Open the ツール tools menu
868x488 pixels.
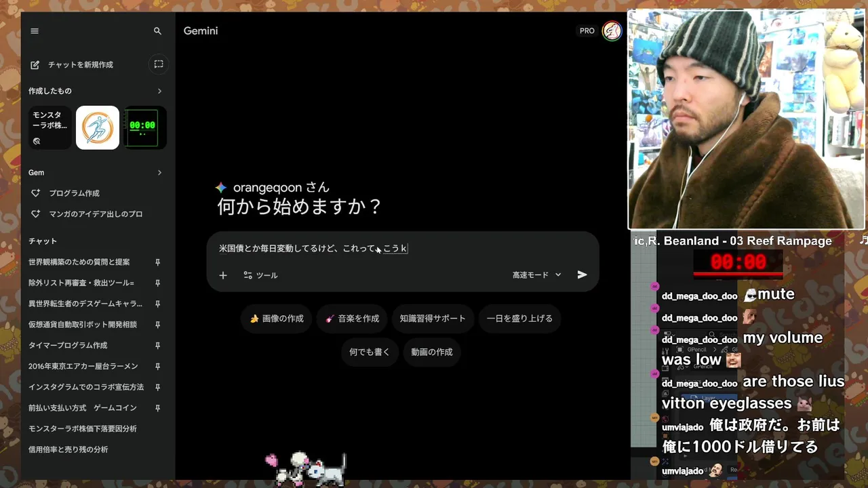click(260, 275)
